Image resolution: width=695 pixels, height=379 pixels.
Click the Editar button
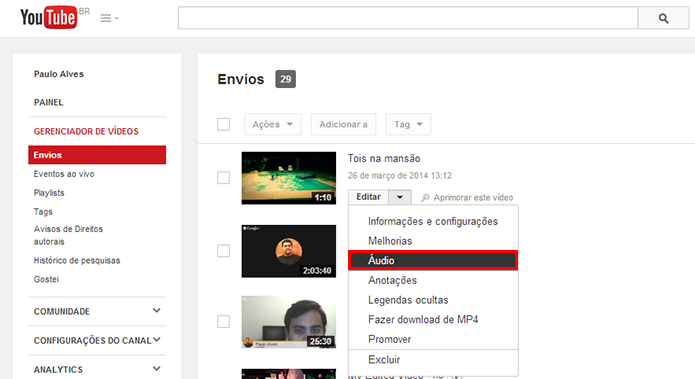pos(368,197)
